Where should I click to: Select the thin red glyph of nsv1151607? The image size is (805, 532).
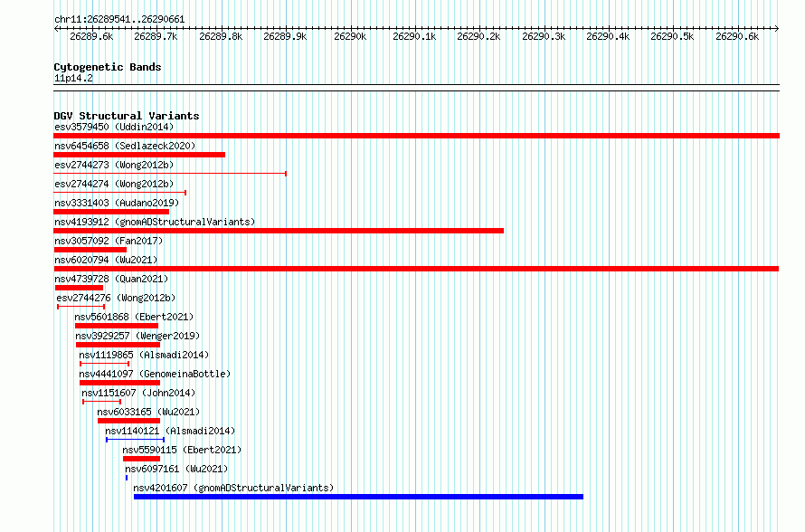pyautogui.click(x=101, y=402)
